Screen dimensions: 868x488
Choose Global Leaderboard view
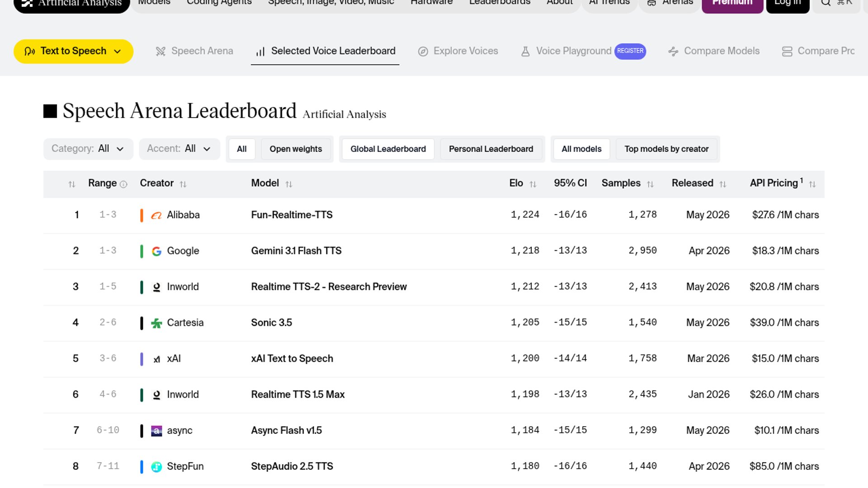[x=388, y=149]
